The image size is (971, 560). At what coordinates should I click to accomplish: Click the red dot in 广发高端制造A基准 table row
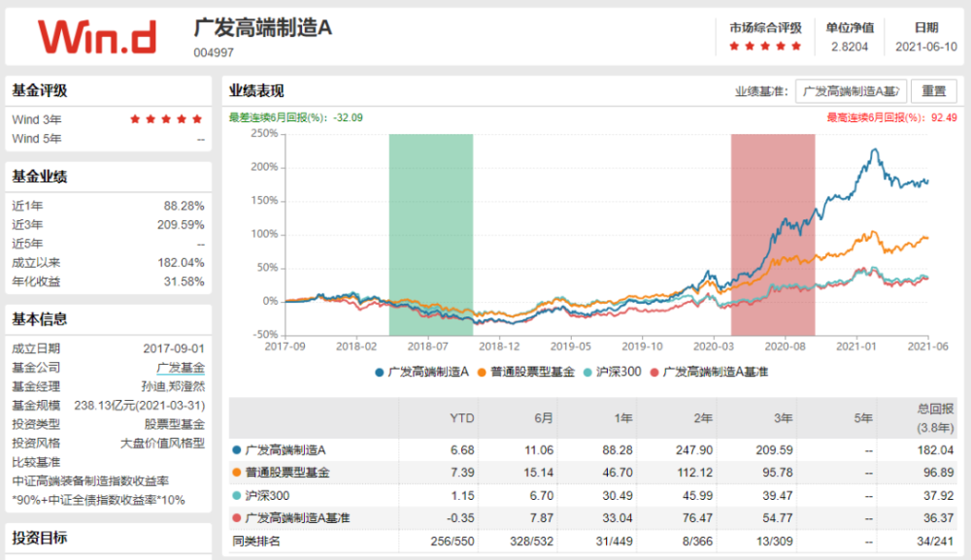tap(236, 518)
